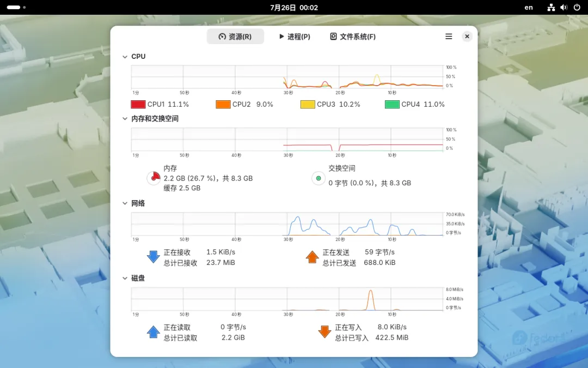Open the Activities overview pill in top bar
588x368 pixels.
[16, 7]
